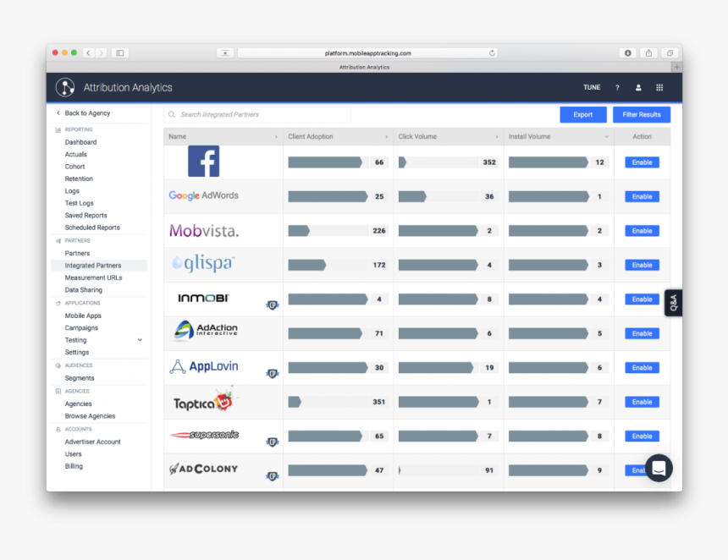The width and height of the screenshot is (728, 560).
Task: Open Browse Agencies
Action: [x=90, y=416]
